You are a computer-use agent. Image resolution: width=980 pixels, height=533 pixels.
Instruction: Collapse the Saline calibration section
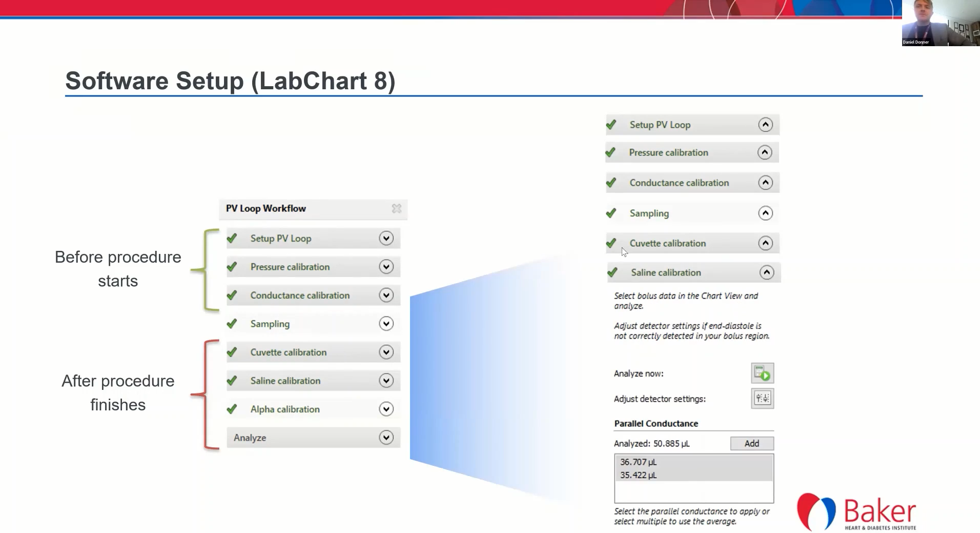(x=766, y=272)
